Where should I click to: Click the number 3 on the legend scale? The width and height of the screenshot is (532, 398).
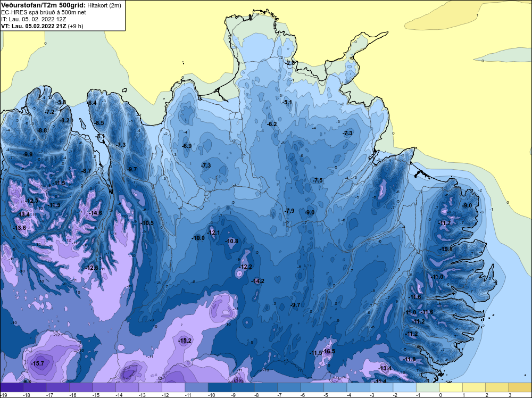[510, 395]
